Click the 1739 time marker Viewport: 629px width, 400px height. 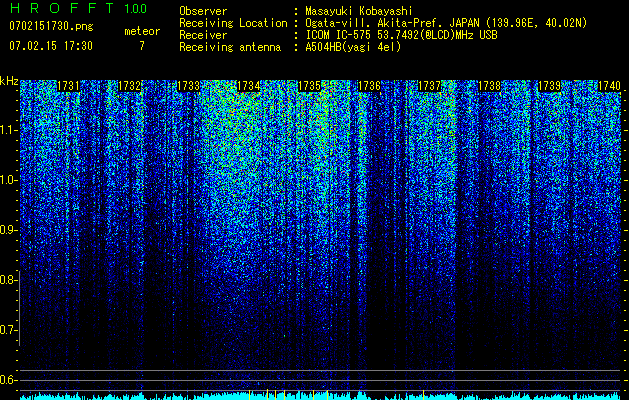pos(549,86)
